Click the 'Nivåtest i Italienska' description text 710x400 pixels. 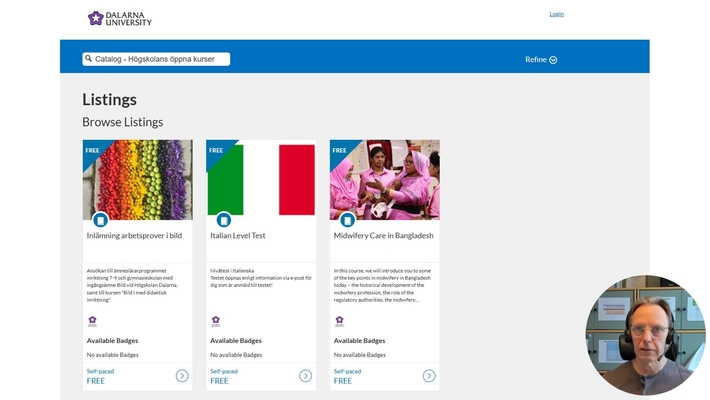point(261,278)
